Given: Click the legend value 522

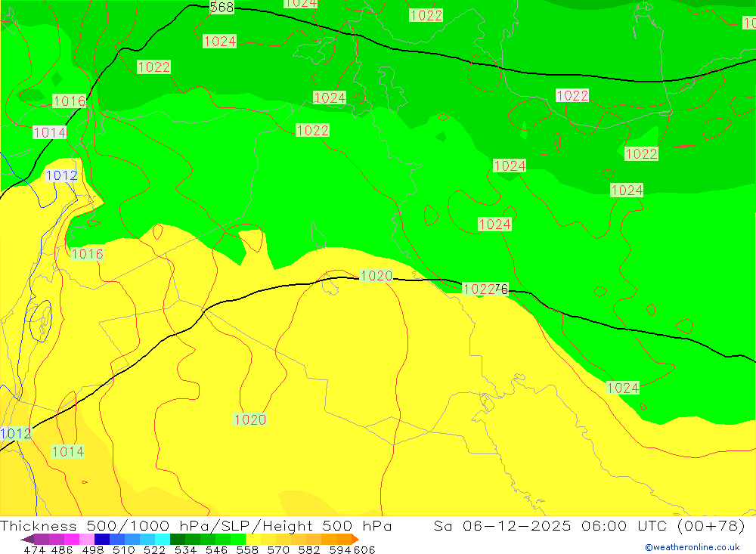Looking at the screenshot, I should (155, 549).
